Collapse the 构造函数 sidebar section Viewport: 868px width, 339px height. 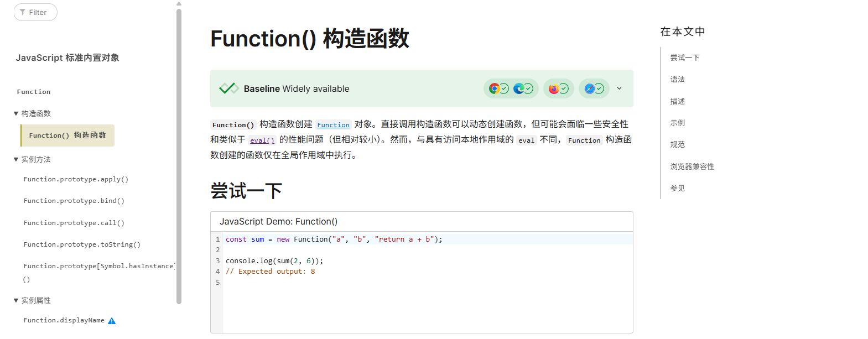16,113
